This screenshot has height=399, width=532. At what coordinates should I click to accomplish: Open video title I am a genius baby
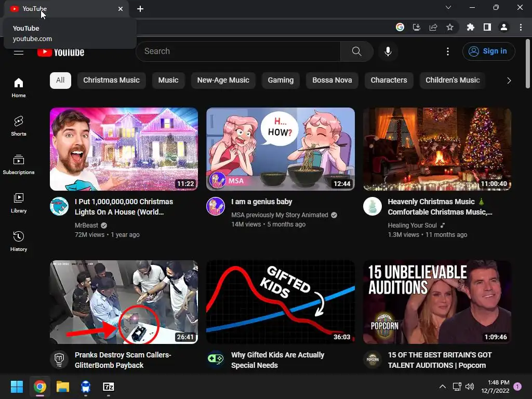(262, 202)
